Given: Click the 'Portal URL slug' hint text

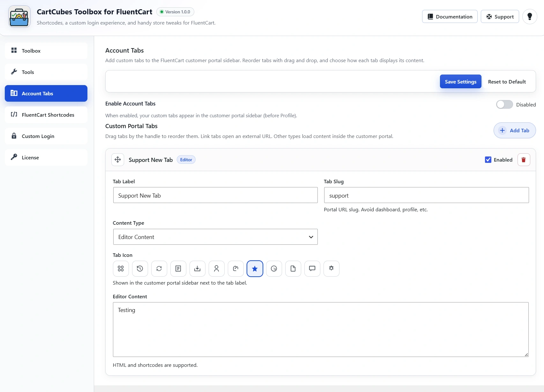Looking at the screenshot, I should (376, 209).
